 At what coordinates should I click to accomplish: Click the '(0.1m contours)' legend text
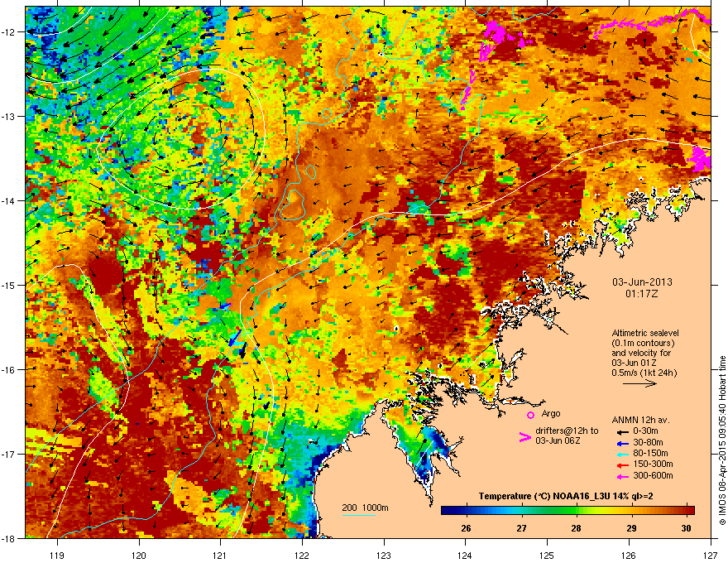[x=643, y=344]
